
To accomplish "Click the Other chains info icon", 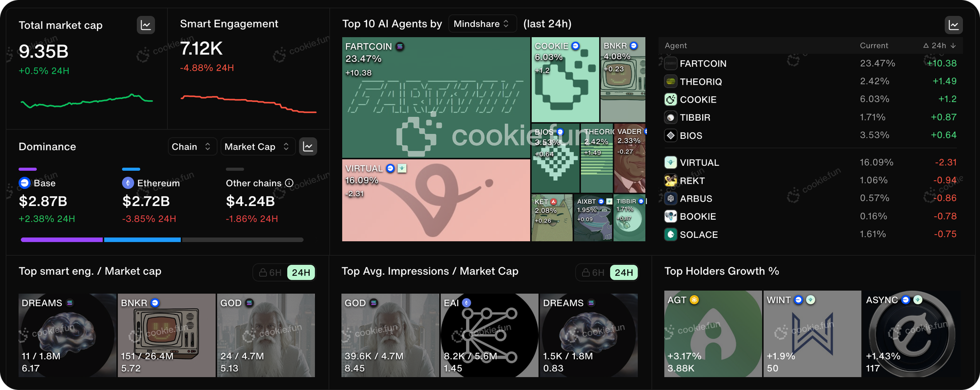I will [289, 183].
